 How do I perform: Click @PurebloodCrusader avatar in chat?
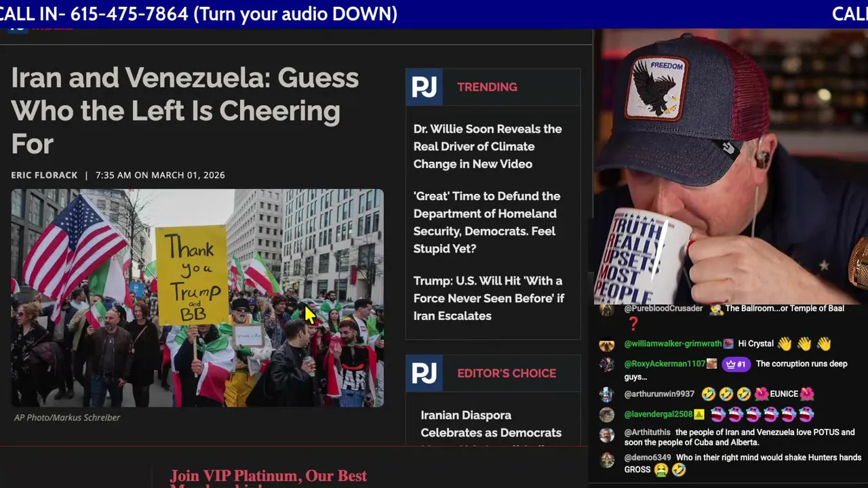click(607, 309)
